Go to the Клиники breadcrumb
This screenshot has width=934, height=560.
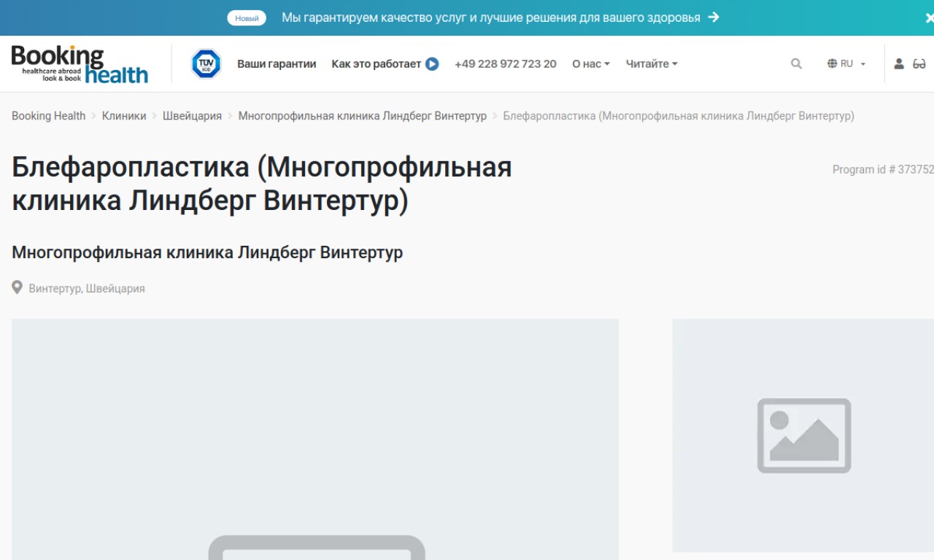coord(124,116)
